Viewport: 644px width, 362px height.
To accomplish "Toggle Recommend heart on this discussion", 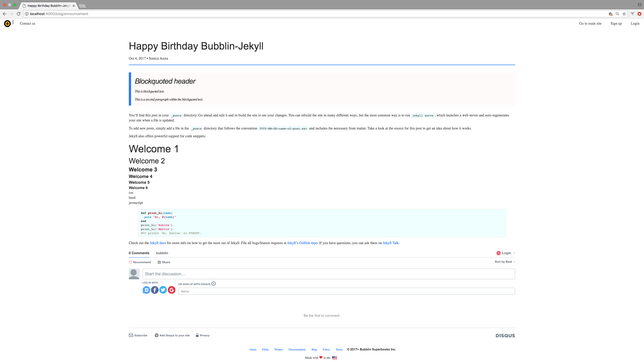I will pyautogui.click(x=140, y=262).
